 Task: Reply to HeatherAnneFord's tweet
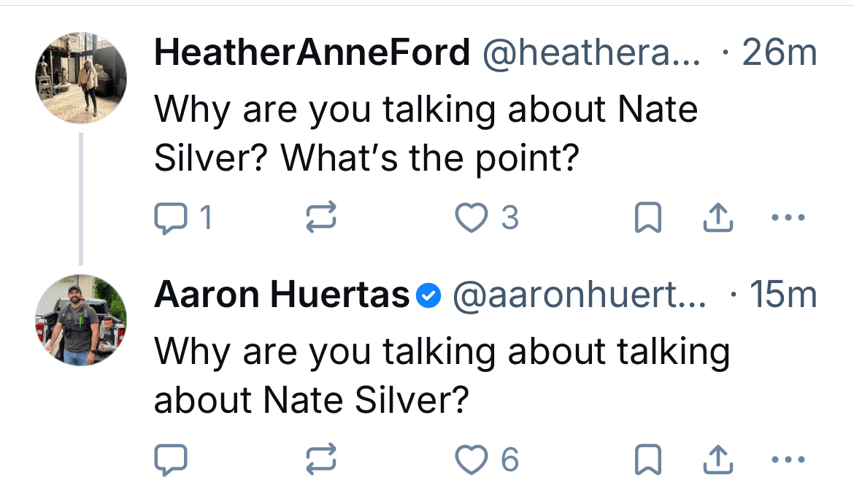coord(172,217)
